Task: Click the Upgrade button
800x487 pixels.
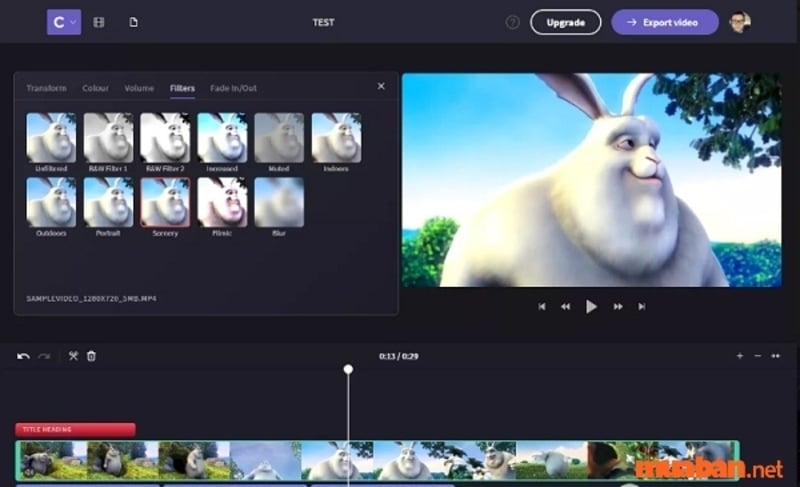Action: click(565, 22)
